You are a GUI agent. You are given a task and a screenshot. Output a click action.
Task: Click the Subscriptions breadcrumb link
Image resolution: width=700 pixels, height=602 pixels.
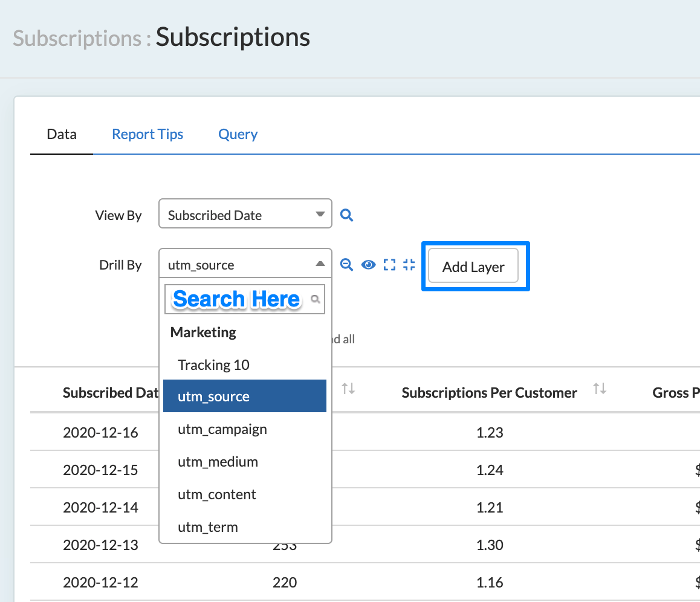tap(77, 38)
